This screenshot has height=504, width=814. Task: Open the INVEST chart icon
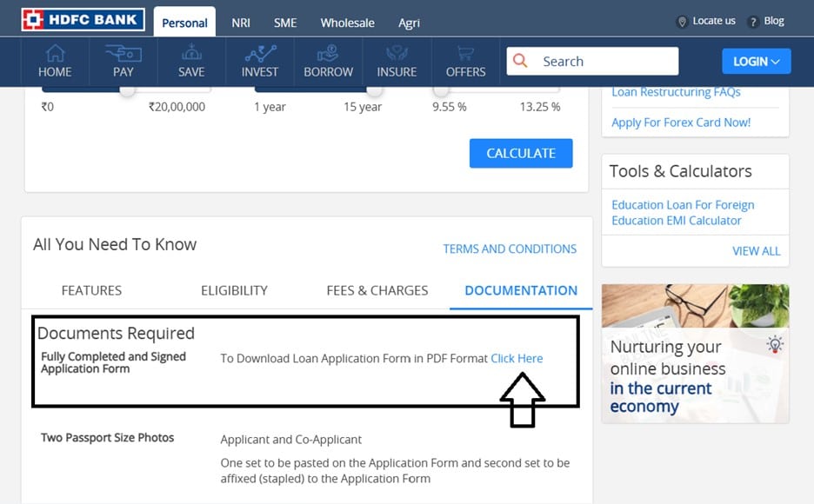click(x=259, y=54)
